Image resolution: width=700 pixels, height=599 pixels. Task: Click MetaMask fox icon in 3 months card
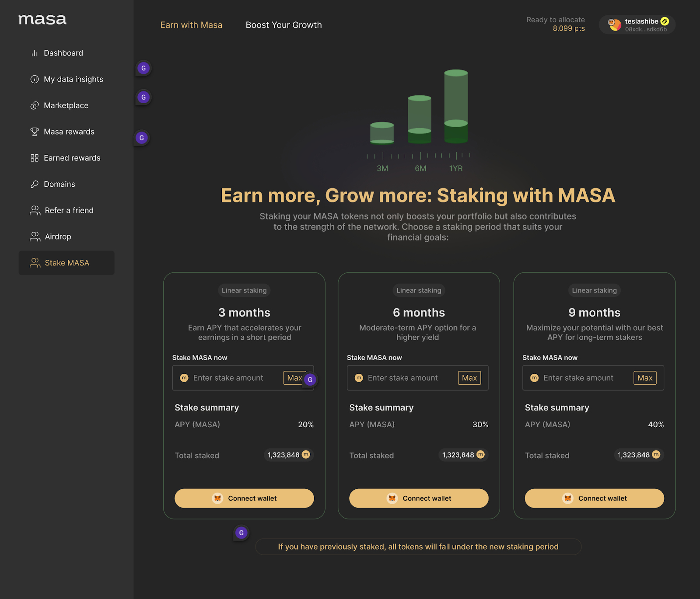click(217, 498)
